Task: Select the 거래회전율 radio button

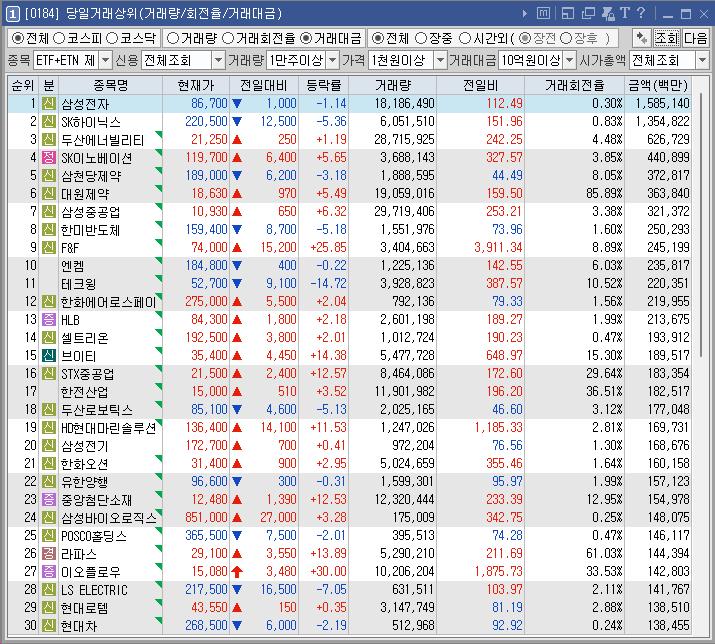Action: point(228,38)
